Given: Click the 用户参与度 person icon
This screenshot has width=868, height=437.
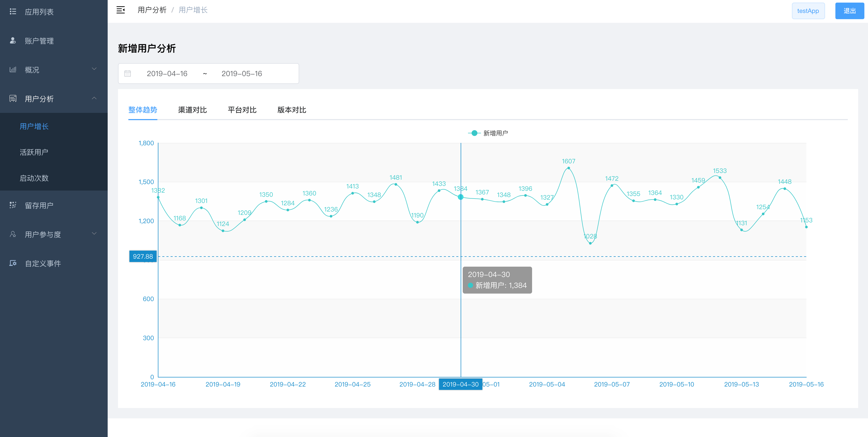Looking at the screenshot, I should coord(13,234).
